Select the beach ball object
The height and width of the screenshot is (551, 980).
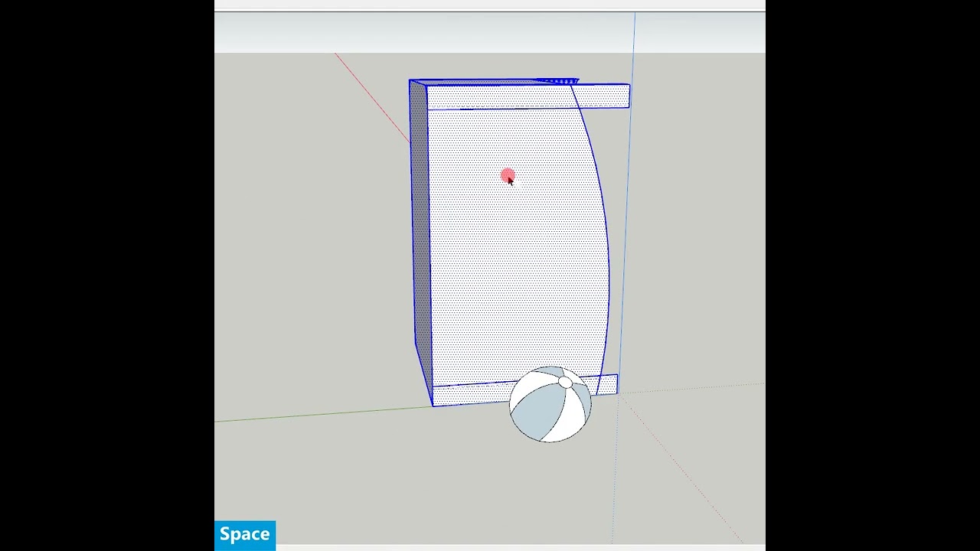coord(550,404)
